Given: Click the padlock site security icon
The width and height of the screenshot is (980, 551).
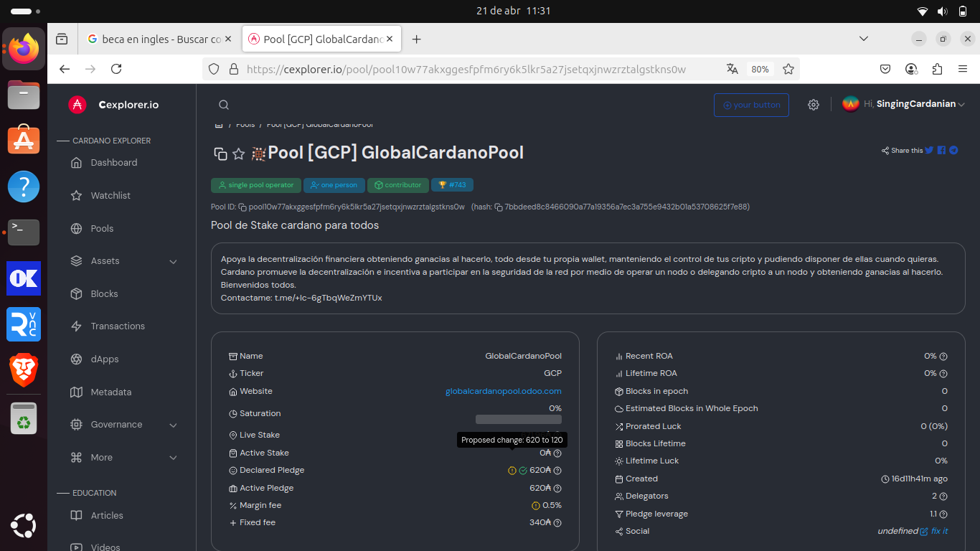Looking at the screenshot, I should [233, 69].
